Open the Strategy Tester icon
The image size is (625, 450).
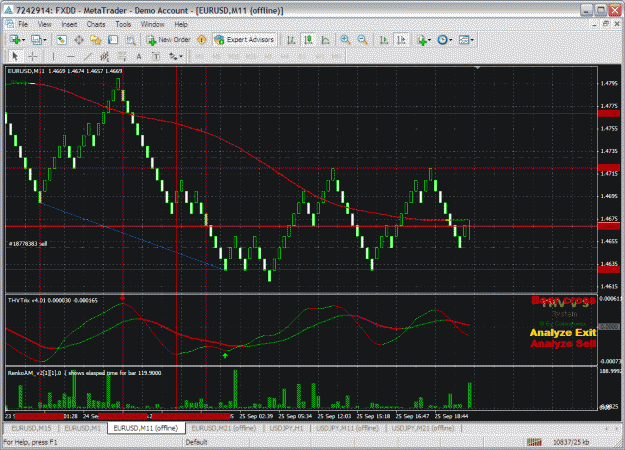tap(130, 40)
